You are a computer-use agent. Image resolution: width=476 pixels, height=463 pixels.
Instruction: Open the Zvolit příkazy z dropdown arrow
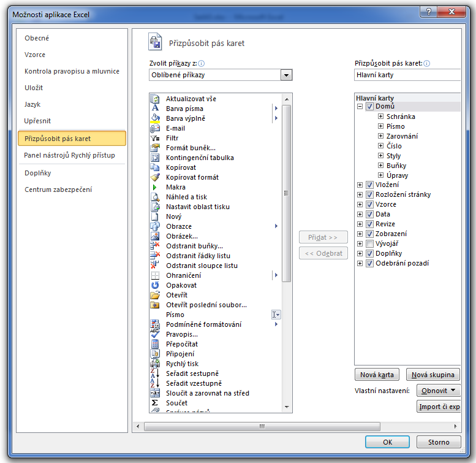[286, 75]
